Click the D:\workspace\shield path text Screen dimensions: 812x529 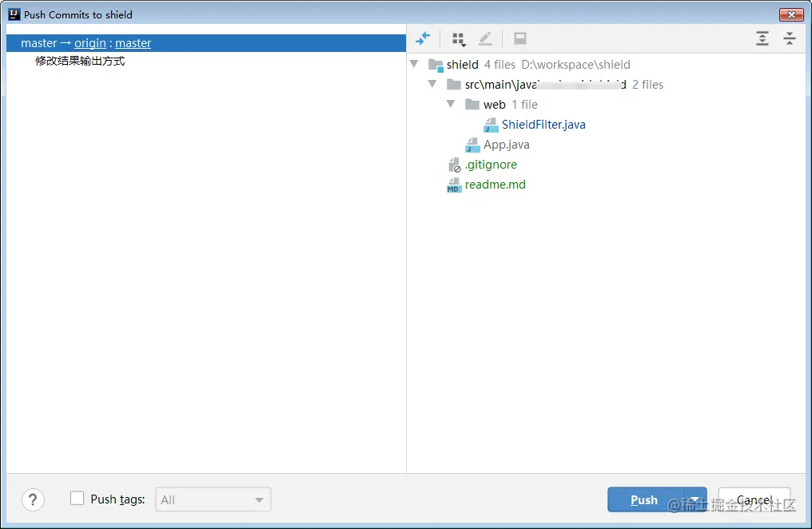[x=576, y=65]
